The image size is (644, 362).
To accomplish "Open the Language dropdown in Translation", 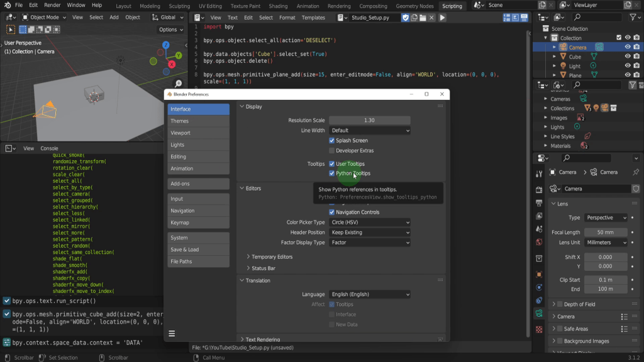I will tap(370, 294).
